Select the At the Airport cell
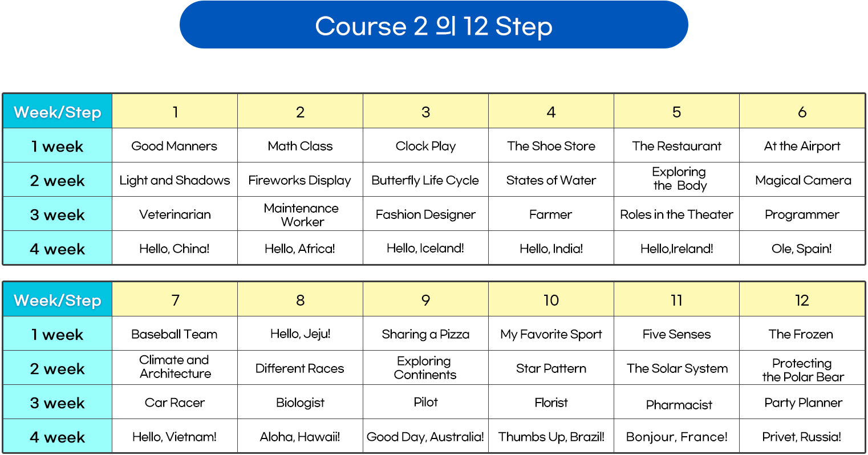The width and height of the screenshot is (868, 455). (x=802, y=146)
